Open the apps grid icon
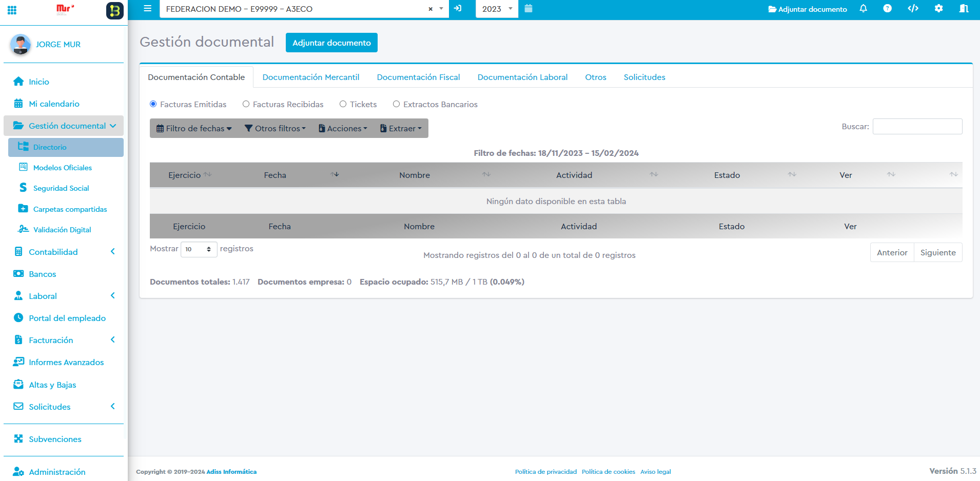 [12, 10]
